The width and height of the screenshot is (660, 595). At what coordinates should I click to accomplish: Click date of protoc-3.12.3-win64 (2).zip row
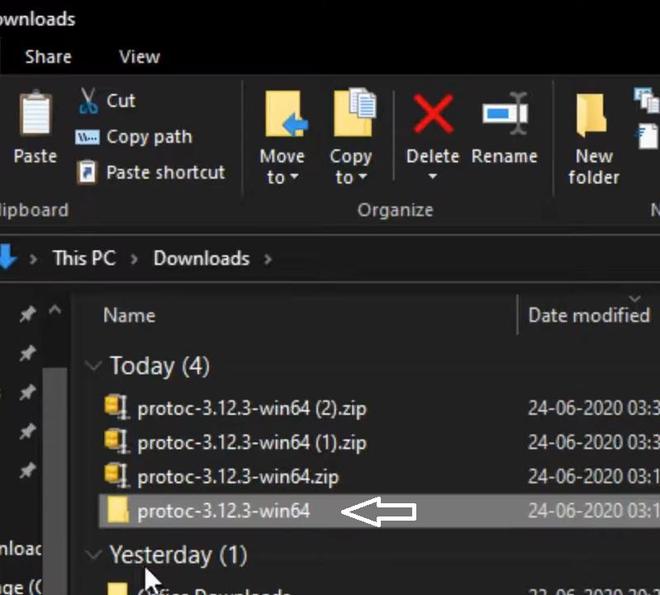[x=593, y=408]
